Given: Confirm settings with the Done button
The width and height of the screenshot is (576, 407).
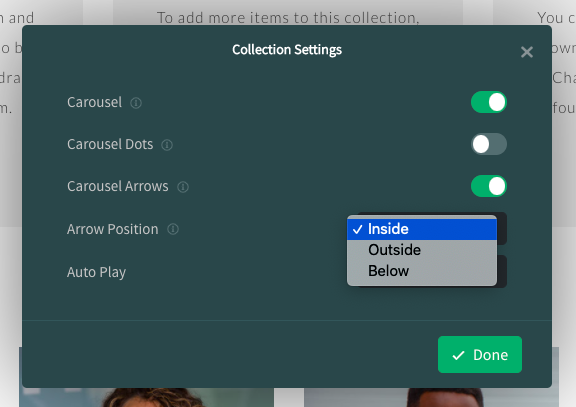Looking at the screenshot, I should point(480,354).
